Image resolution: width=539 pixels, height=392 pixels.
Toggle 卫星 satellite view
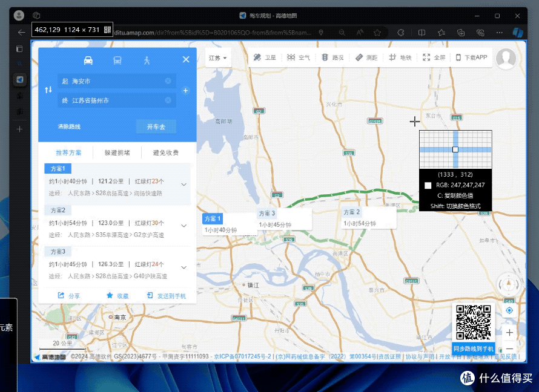coord(265,57)
